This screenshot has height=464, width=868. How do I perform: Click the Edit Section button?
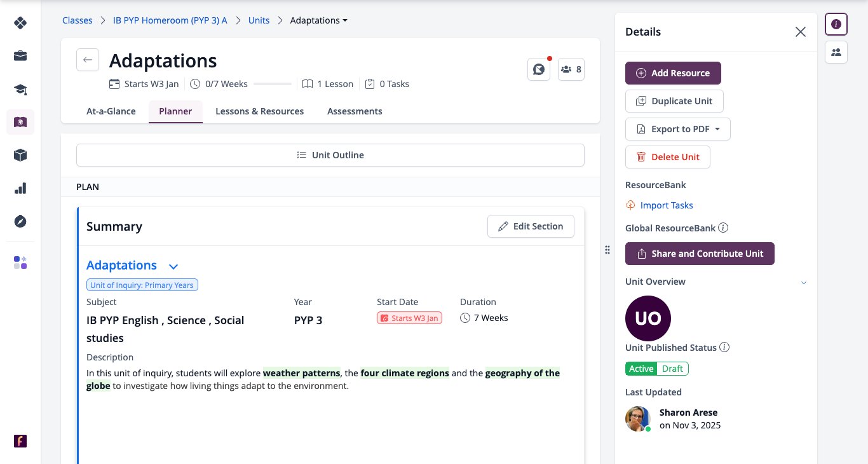pyautogui.click(x=531, y=226)
